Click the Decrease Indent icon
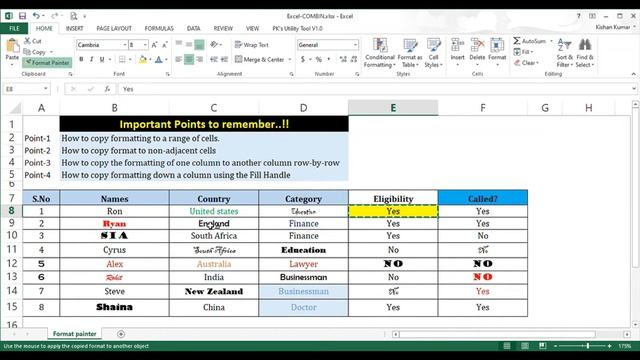The height and width of the screenshot is (360, 640). tap(214, 60)
